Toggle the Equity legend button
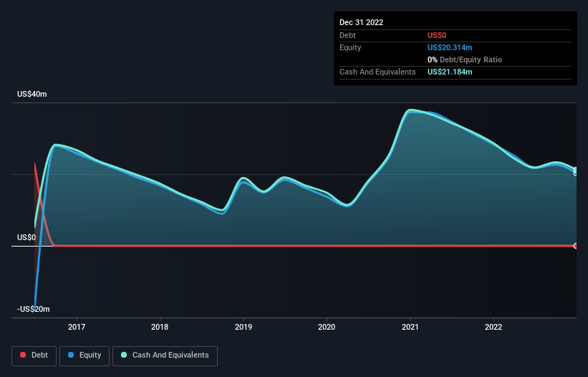 click(85, 355)
